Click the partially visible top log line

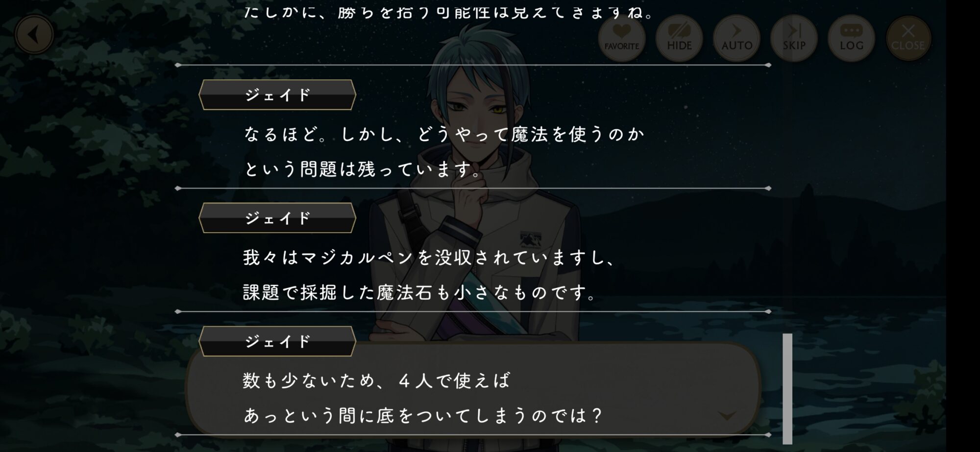click(448, 11)
